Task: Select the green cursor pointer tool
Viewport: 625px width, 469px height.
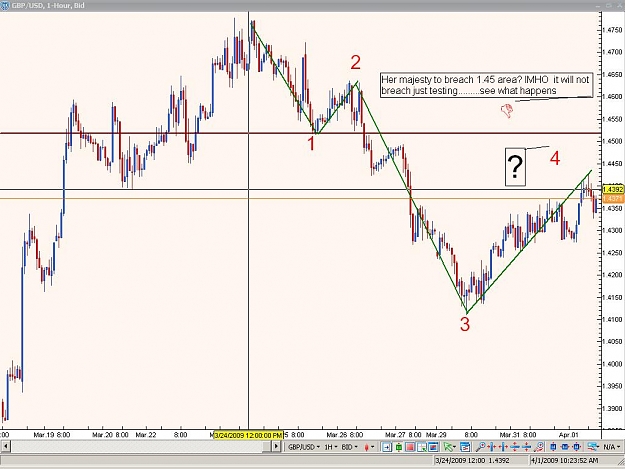Action: (448, 447)
